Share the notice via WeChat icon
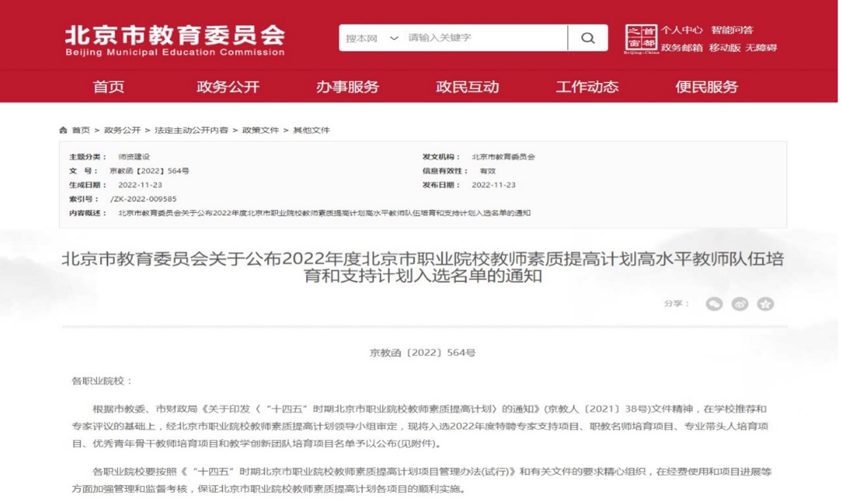The width and height of the screenshot is (841, 504). (714, 304)
